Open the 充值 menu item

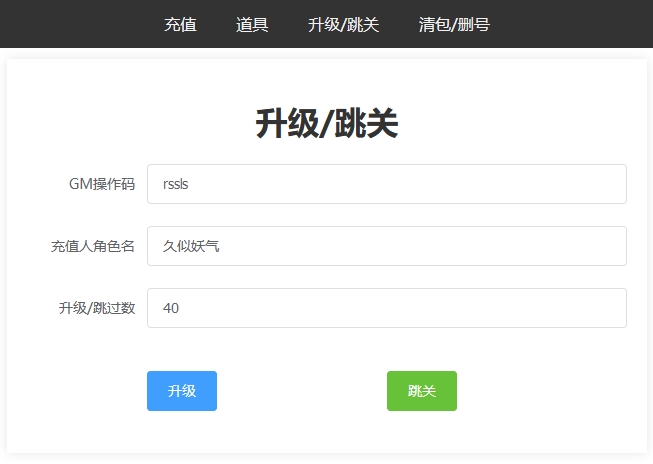tap(180, 25)
